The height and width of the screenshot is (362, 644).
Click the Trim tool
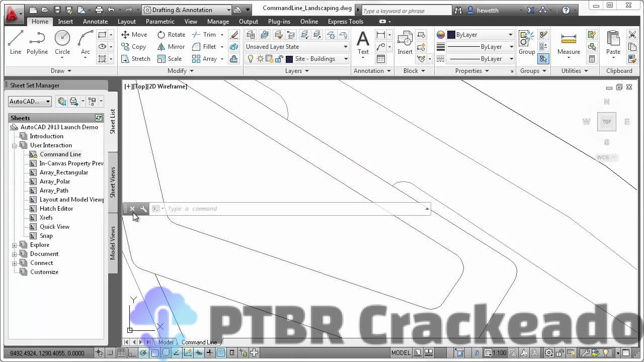point(204,35)
